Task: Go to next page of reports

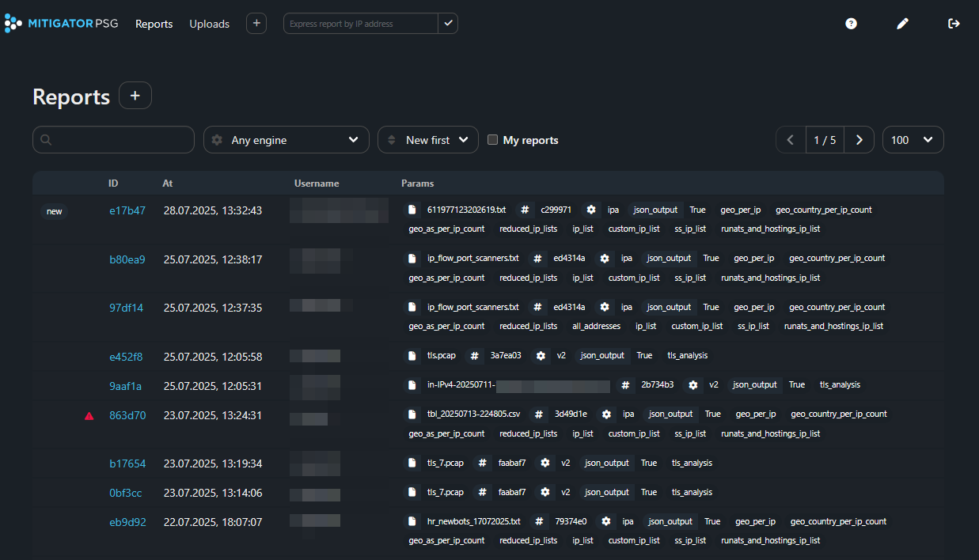Action: [859, 140]
